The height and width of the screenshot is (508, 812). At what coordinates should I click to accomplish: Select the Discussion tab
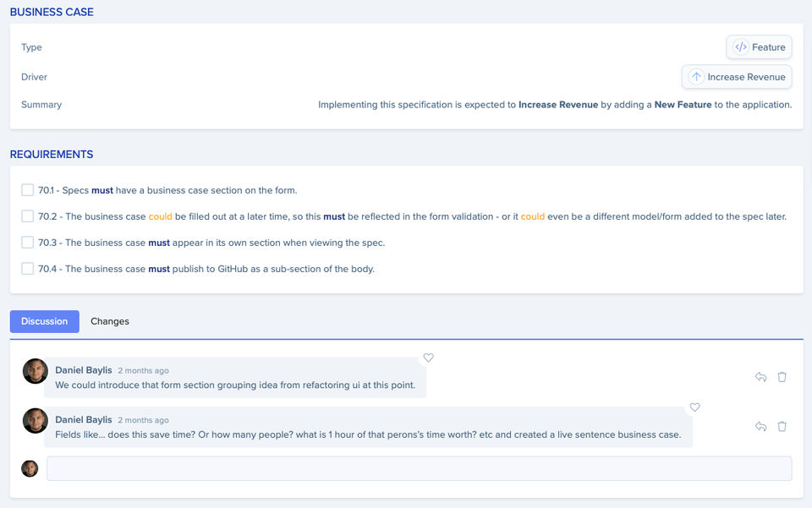(44, 321)
